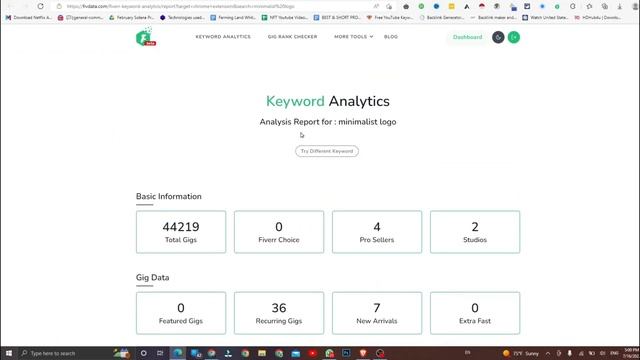The width and height of the screenshot is (640, 360).
Task: Open Task View on the taskbar
Action: tap(160, 353)
